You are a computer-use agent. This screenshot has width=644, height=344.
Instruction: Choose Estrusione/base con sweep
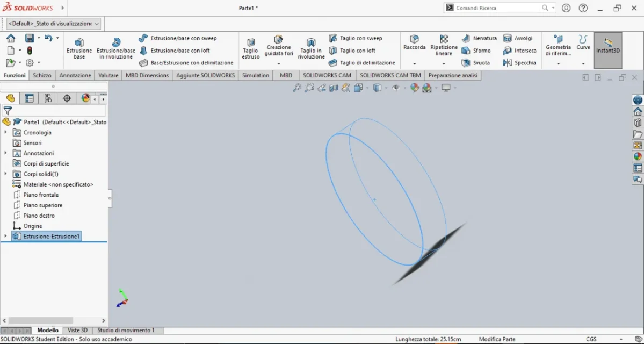(177, 38)
